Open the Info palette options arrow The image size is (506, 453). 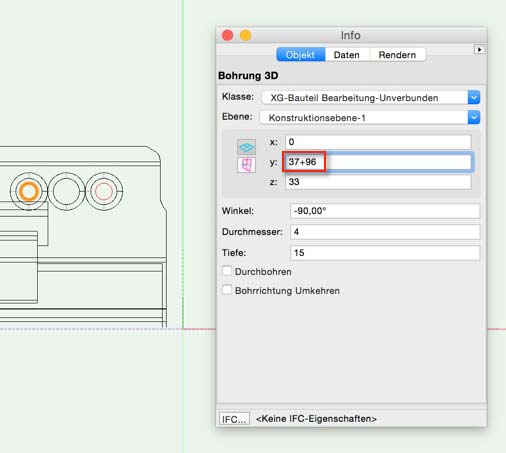pos(479,50)
